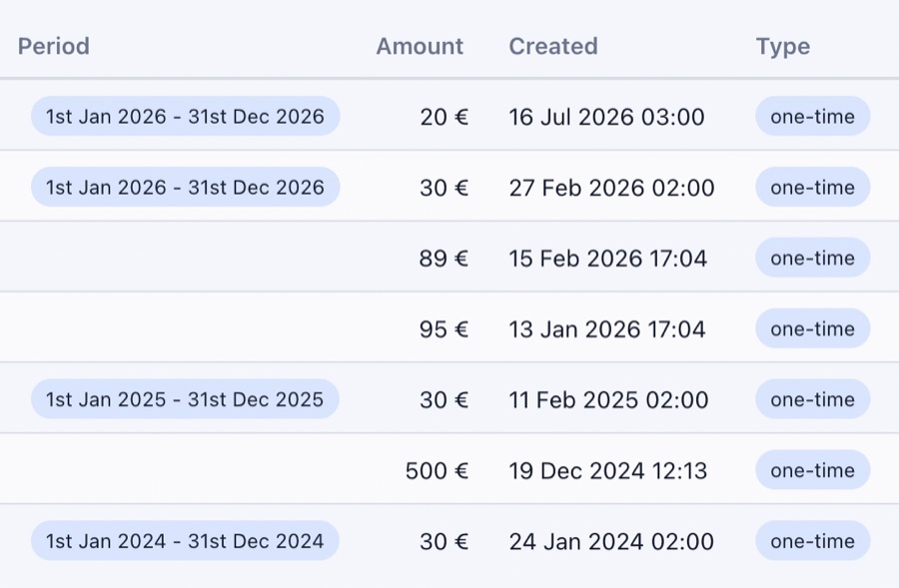Image resolution: width=899 pixels, height=588 pixels.
Task: Click the 89 € amount cell
Action: 444,259
